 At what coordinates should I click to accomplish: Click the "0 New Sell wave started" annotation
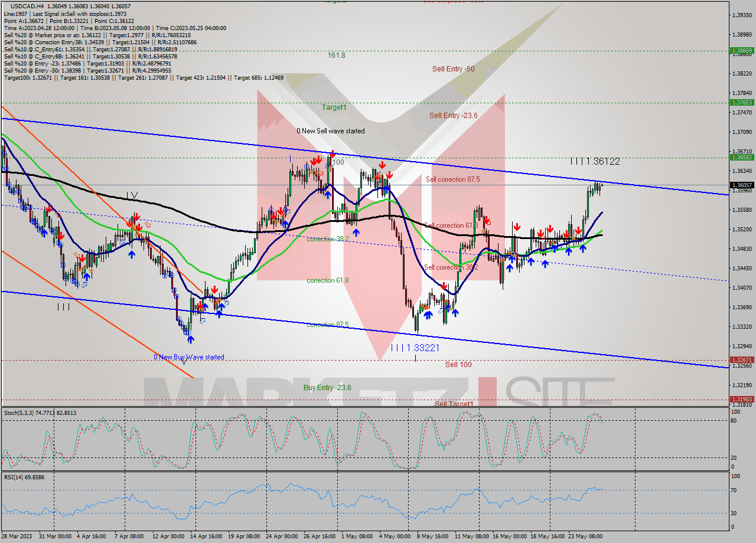pyautogui.click(x=331, y=131)
